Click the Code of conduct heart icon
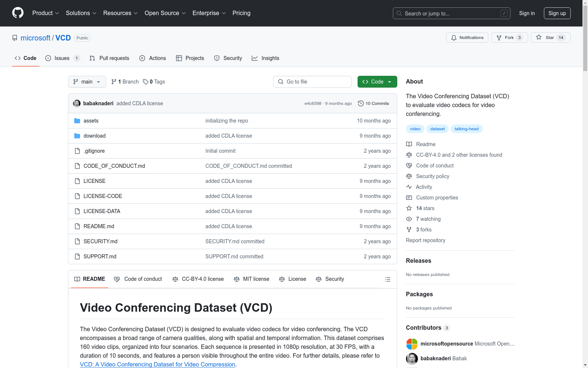 click(409, 166)
